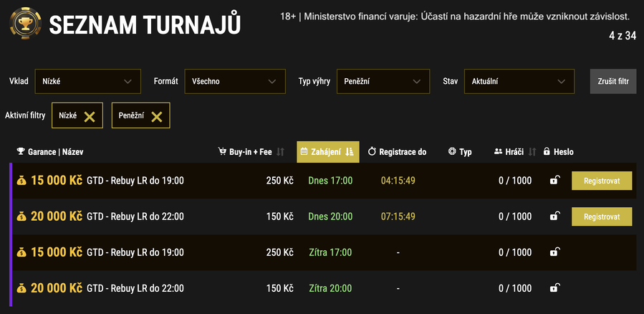
Task: Click the 04:15:49 registration countdown
Action: click(398, 181)
